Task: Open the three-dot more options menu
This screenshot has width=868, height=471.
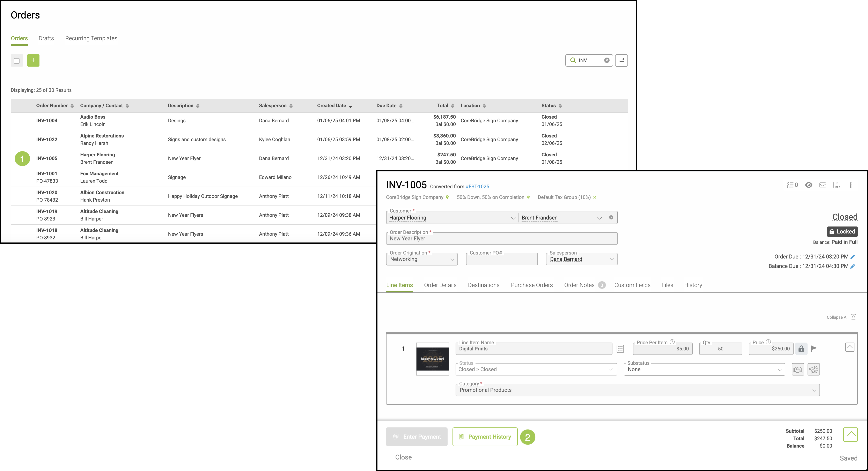Action: tap(851, 185)
